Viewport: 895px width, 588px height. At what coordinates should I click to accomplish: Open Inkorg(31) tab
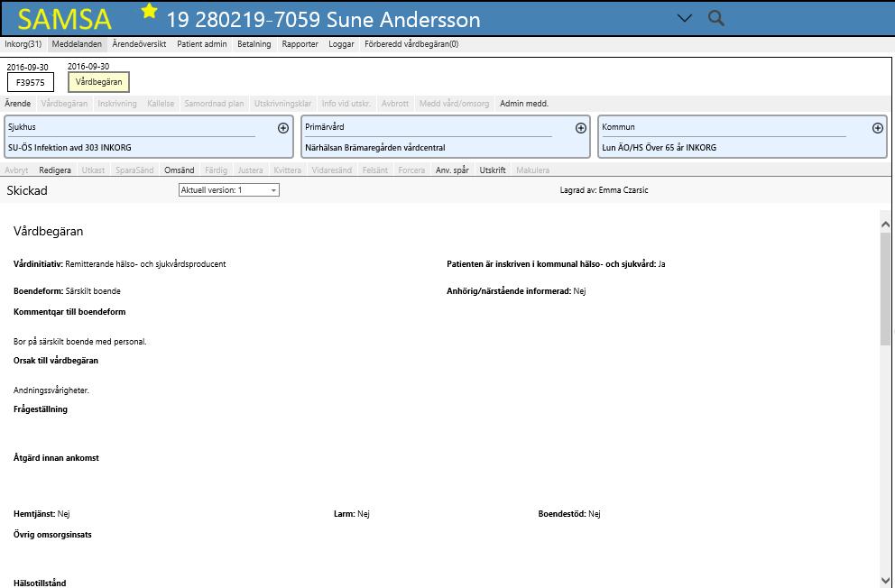(23, 44)
